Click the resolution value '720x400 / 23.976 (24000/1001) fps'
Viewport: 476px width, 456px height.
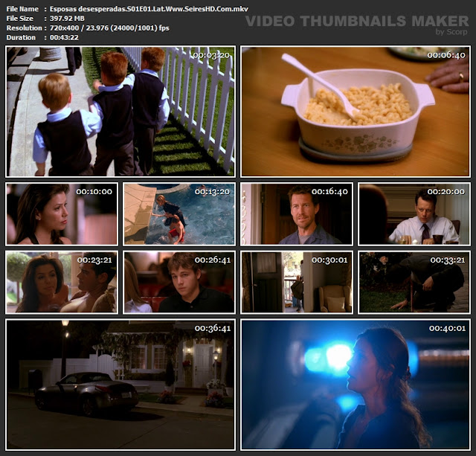pyautogui.click(x=109, y=28)
